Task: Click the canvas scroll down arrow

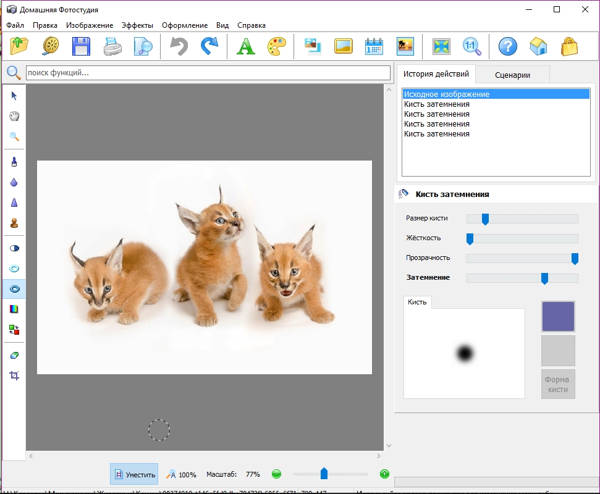Action: (x=389, y=445)
